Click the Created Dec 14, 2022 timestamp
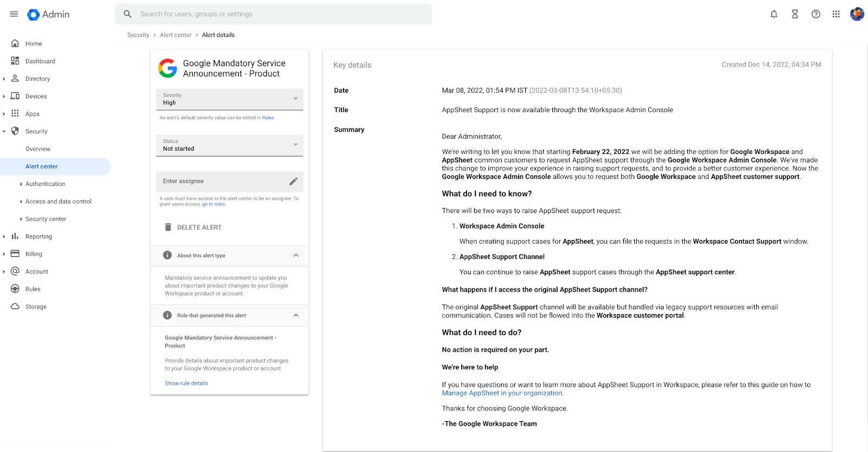This screenshot has height=452, width=868. [x=771, y=64]
